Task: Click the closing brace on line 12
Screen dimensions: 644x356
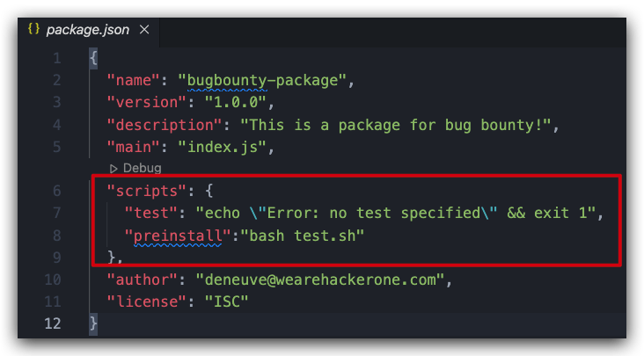Action: 93,323
